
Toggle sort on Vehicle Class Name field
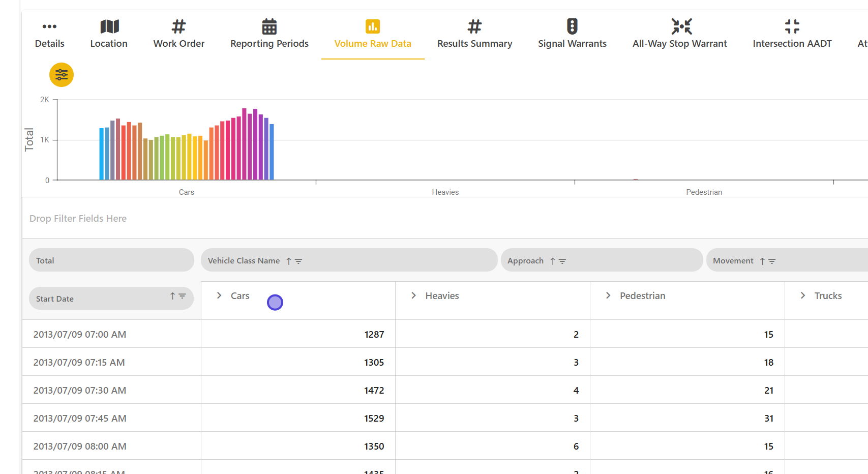click(x=289, y=261)
